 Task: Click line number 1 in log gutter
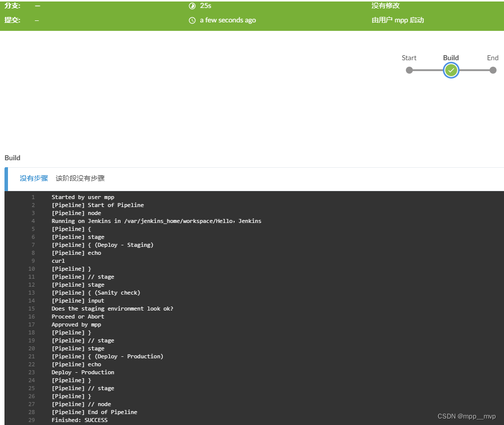click(x=33, y=197)
